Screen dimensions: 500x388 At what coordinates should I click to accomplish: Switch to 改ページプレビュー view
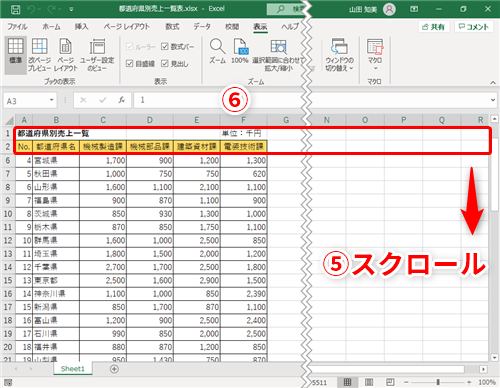pos(39,55)
